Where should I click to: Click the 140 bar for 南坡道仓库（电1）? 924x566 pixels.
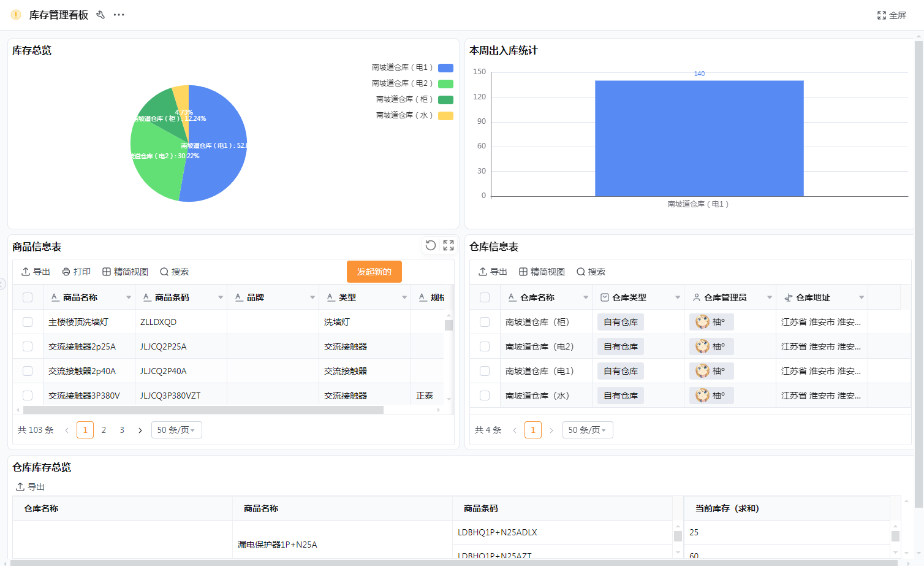click(699, 139)
